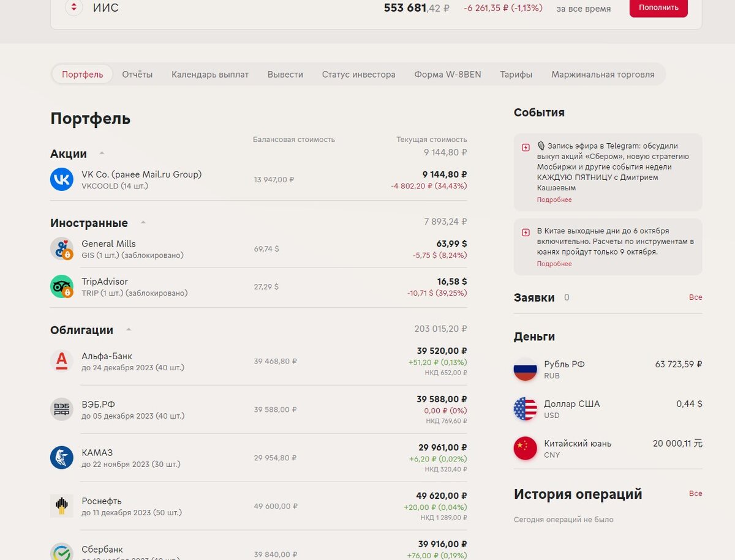Click the VK Co. company logo
The height and width of the screenshot is (560, 735).
(x=62, y=179)
